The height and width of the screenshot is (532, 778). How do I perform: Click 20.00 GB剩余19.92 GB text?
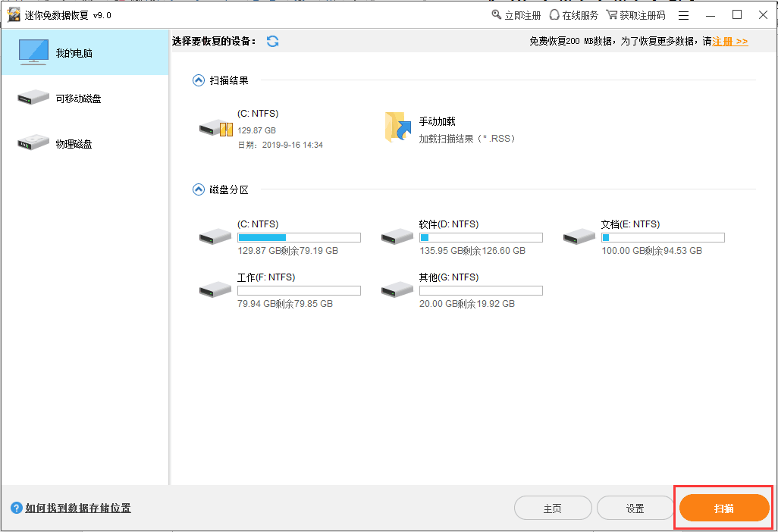coord(467,304)
